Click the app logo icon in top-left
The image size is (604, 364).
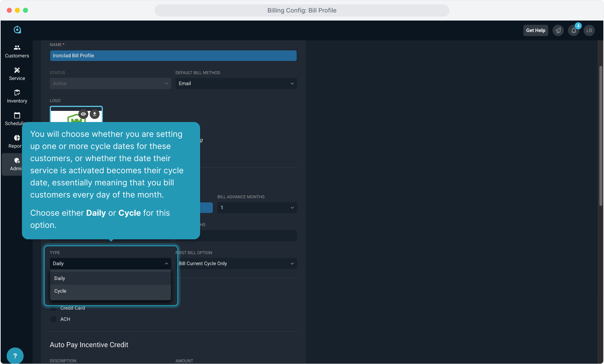coord(17,30)
